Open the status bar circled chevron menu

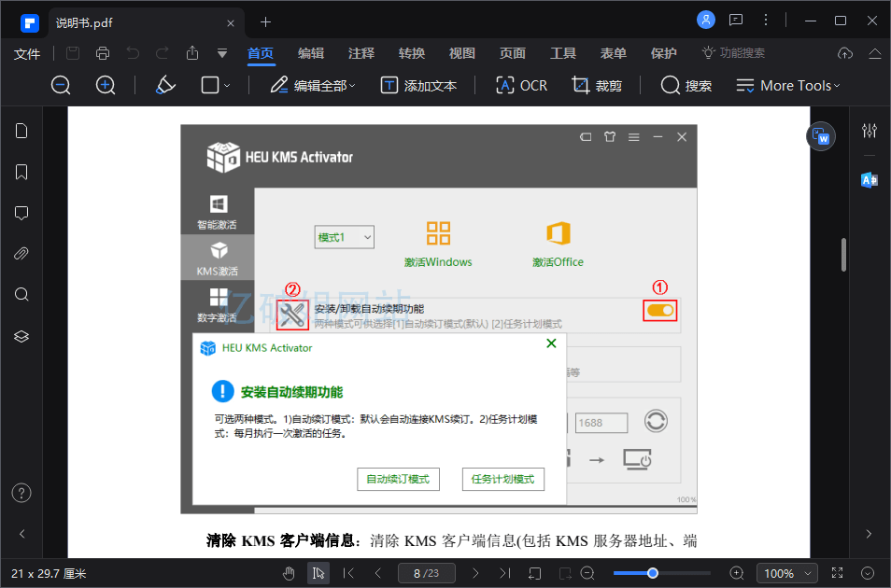click(x=867, y=573)
